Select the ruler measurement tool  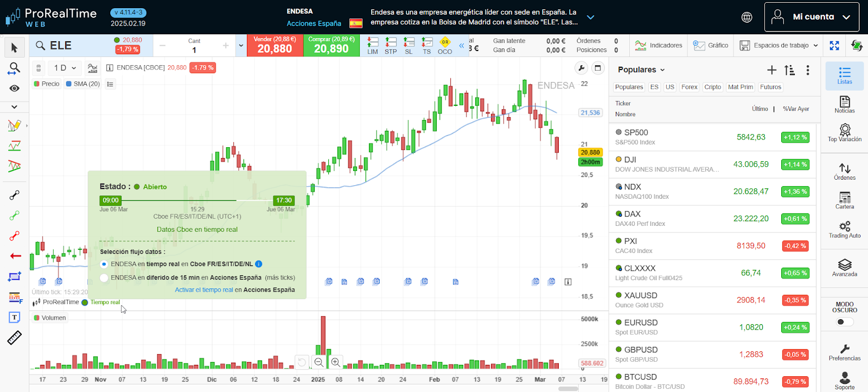pyautogui.click(x=15, y=338)
